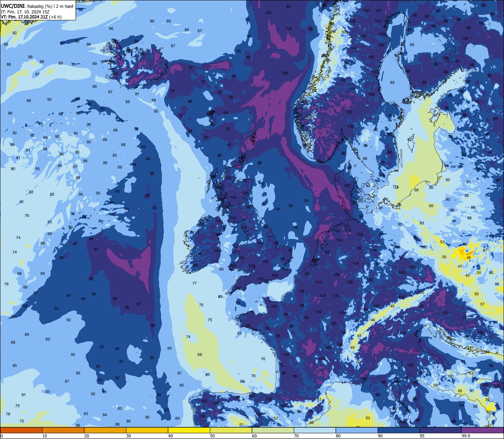
Task: Click the valid time line "VT: Fim. 17.10.2024 21Z (+6 h)"
Action: (31, 17)
